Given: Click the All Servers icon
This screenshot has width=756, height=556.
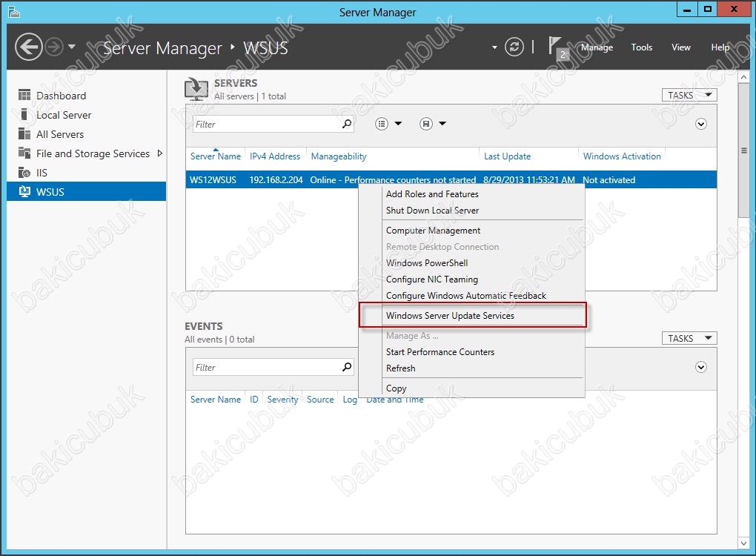Looking at the screenshot, I should [24, 133].
